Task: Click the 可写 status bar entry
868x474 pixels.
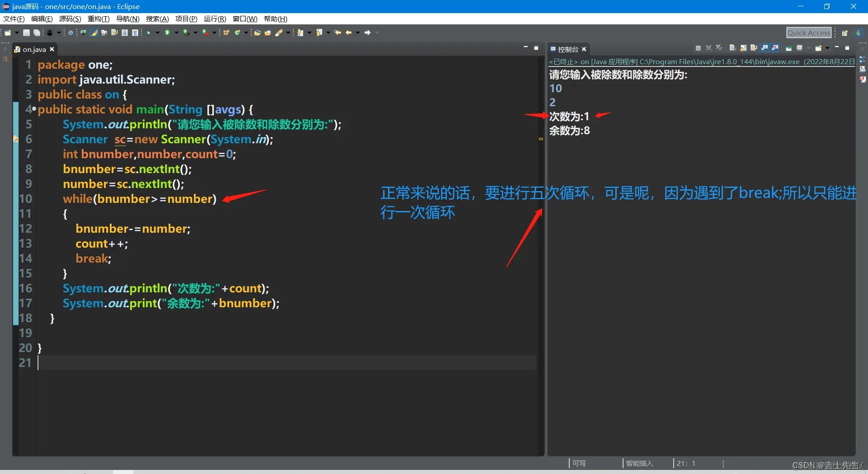Action: [x=579, y=463]
